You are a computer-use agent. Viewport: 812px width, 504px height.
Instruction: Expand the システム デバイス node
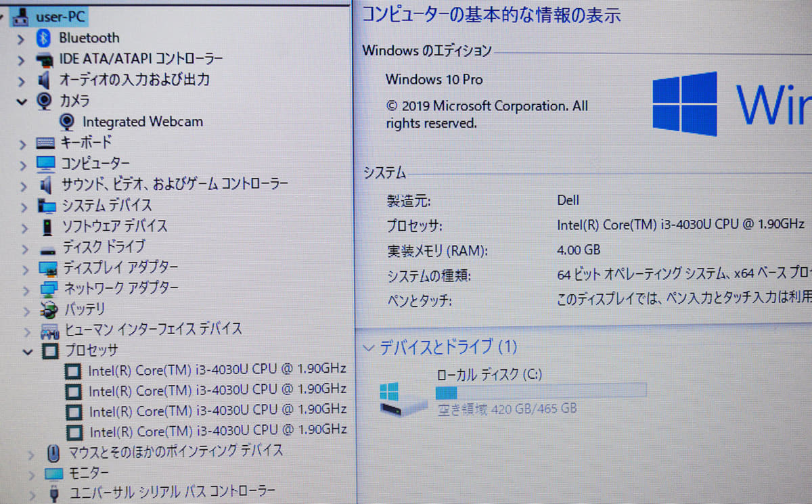click(24, 206)
